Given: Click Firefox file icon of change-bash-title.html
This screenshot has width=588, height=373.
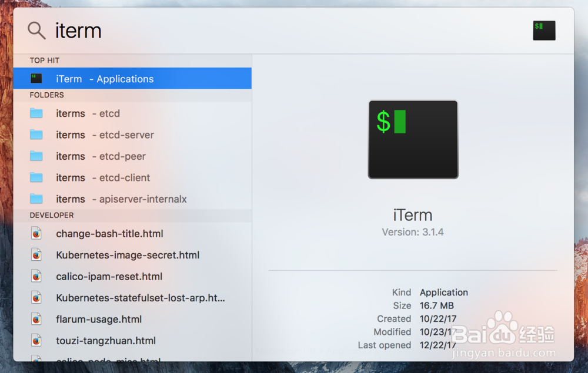Looking at the screenshot, I should (x=36, y=233).
